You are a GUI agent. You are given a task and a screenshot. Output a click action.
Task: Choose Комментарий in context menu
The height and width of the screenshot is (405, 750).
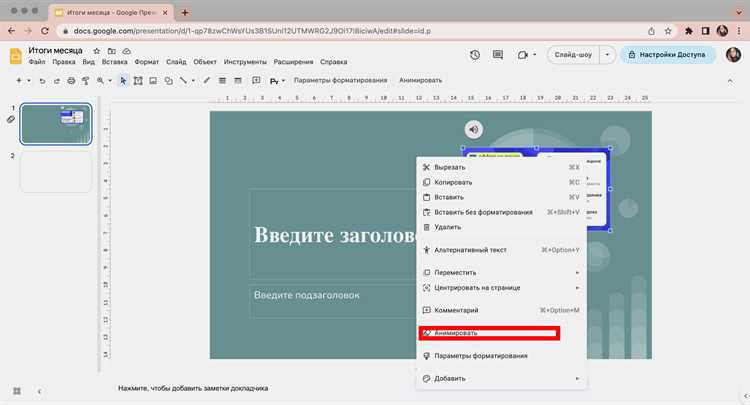(501, 310)
